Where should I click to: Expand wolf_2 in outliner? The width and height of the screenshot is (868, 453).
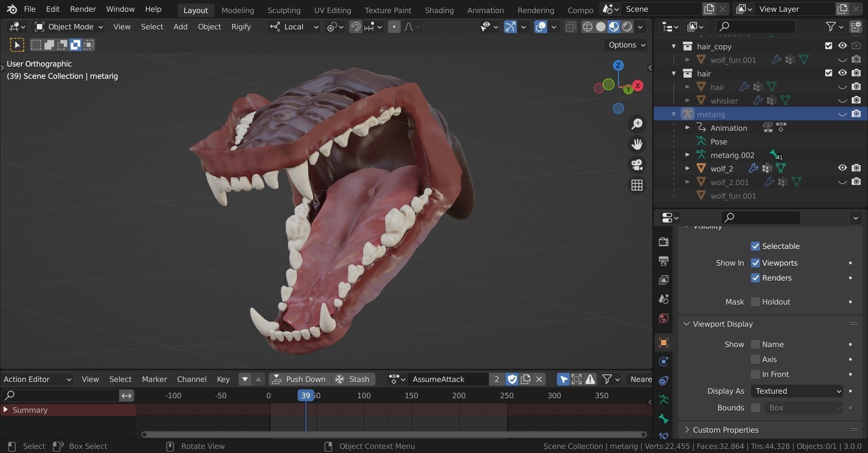pyautogui.click(x=687, y=168)
